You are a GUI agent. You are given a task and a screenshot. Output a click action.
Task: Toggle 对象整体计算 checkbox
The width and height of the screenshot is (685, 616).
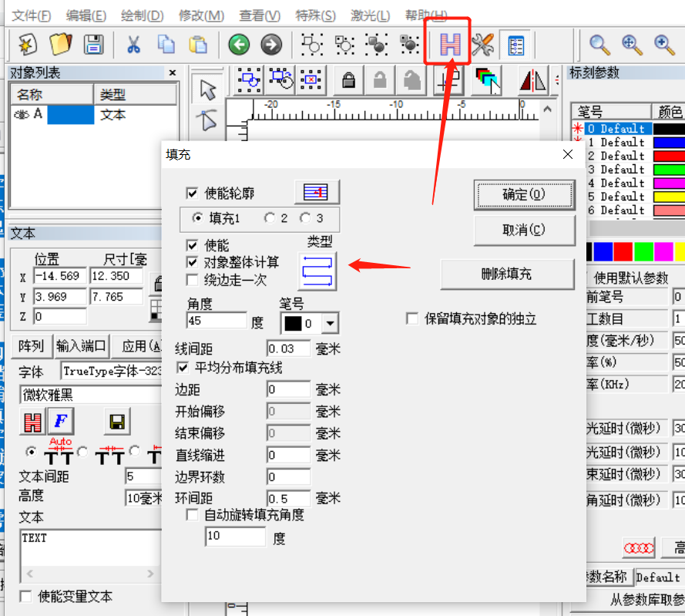(192, 262)
